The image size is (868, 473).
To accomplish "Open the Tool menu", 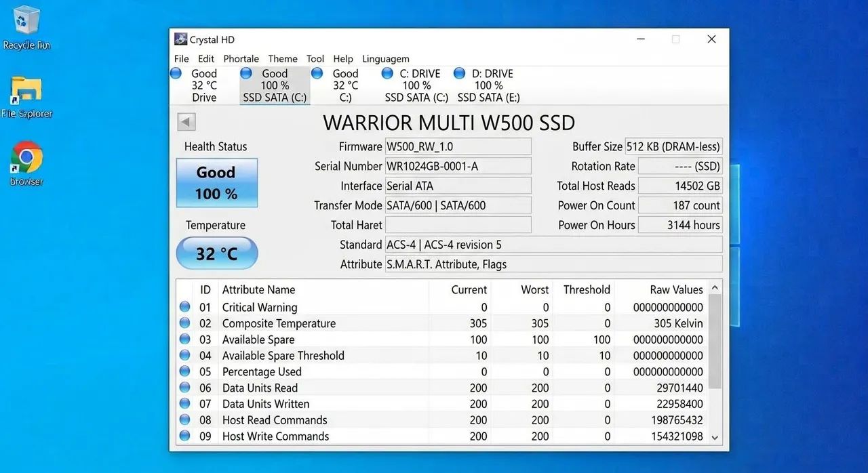I will point(315,59).
